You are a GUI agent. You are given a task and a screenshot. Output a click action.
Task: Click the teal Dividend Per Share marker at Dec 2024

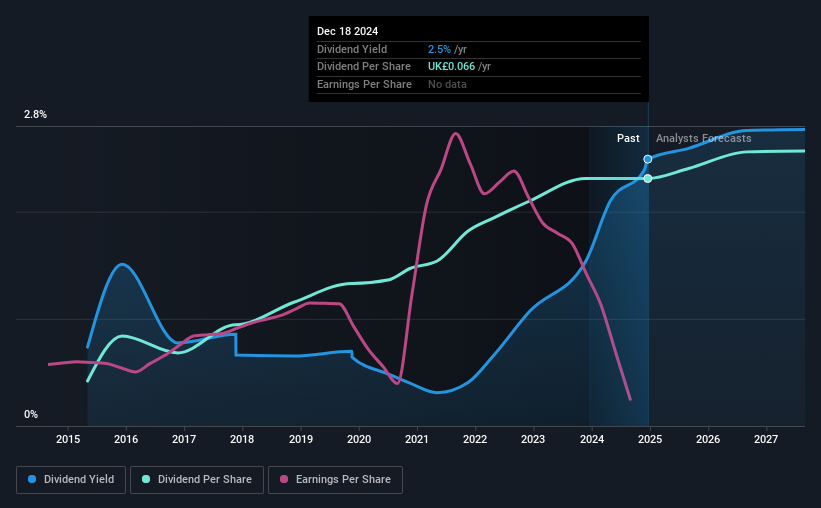pos(648,179)
